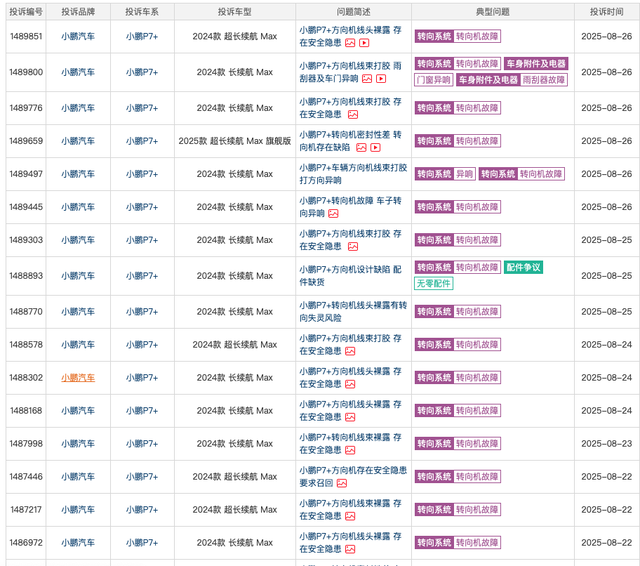Open image icon in complaint 1489851 row
This screenshot has width=640, height=566.
point(350,43)
